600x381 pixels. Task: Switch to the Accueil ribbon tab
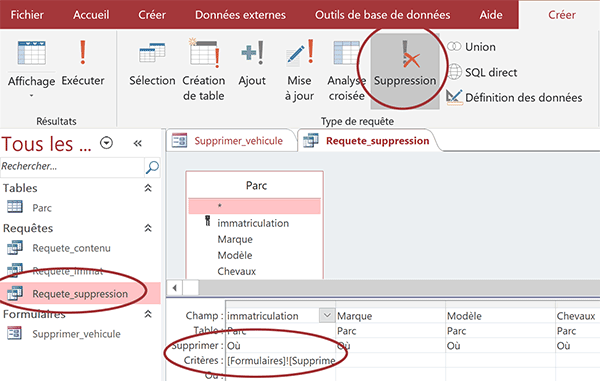coord(91,15)
